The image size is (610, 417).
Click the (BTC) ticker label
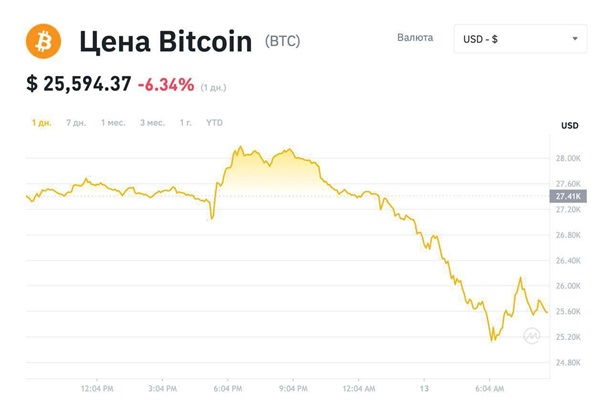pyautogui.click(x=282, y=41)
